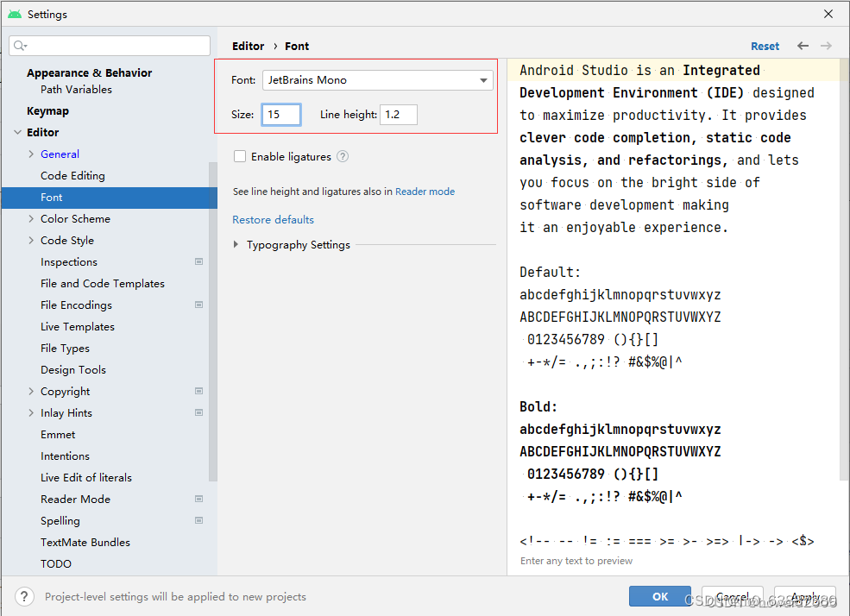Open Keymap settings

coord(47,111)
